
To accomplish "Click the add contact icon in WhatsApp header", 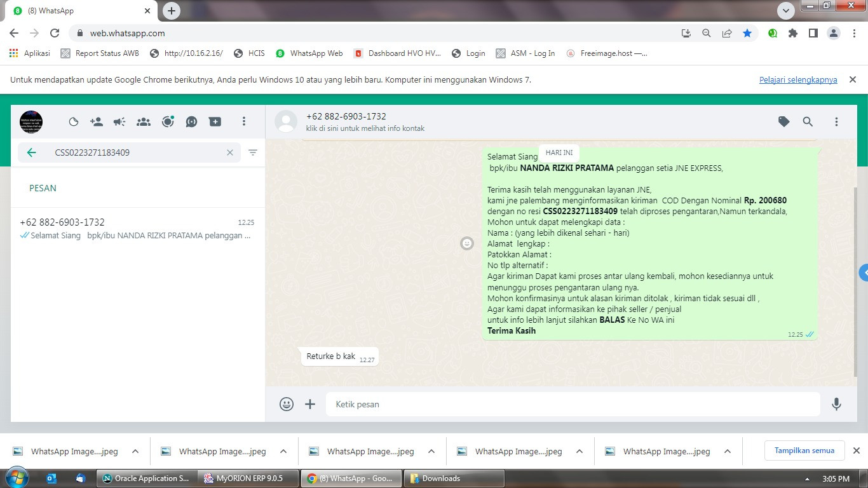I will pos(97,121).
